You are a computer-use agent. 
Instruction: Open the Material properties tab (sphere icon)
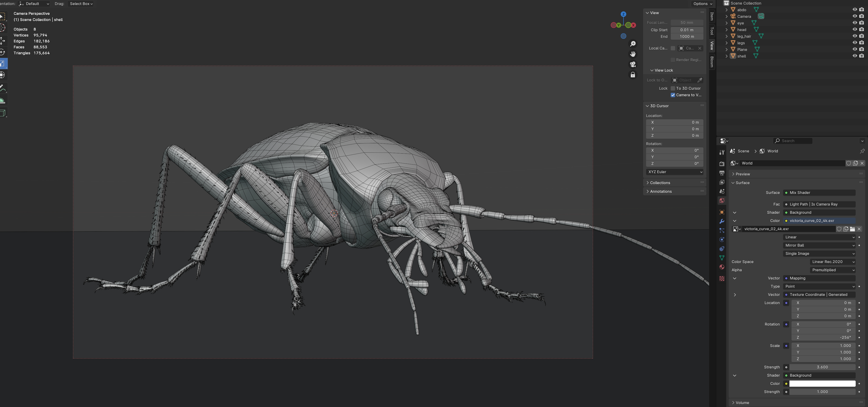pos(722,267)
